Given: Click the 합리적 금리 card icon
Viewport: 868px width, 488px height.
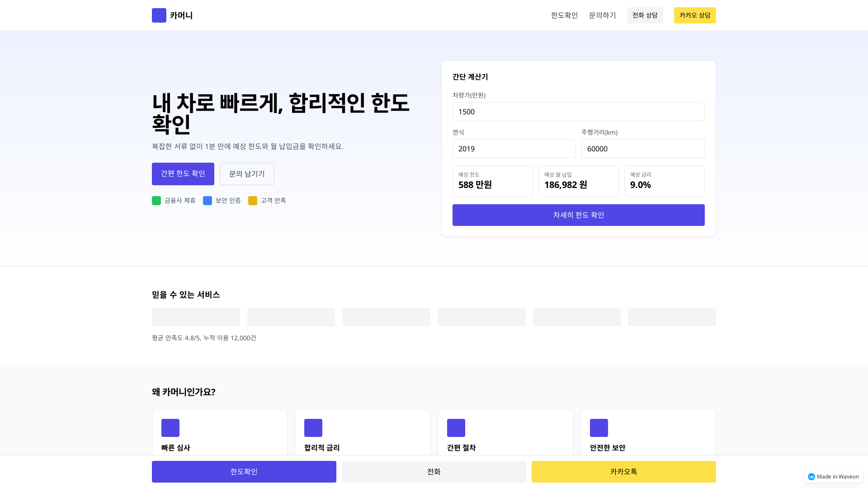Looking at the screenshot, I should (x=313, y=427).
